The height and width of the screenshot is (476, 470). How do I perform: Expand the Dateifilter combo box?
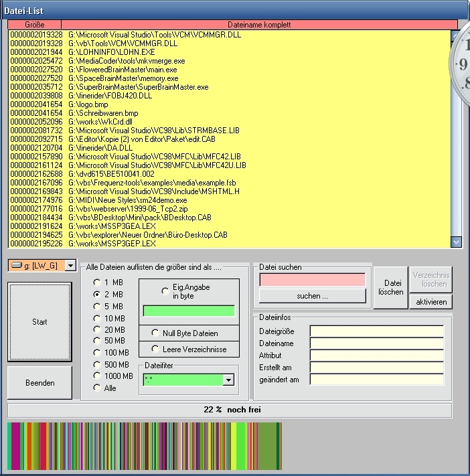click(229, 380)
